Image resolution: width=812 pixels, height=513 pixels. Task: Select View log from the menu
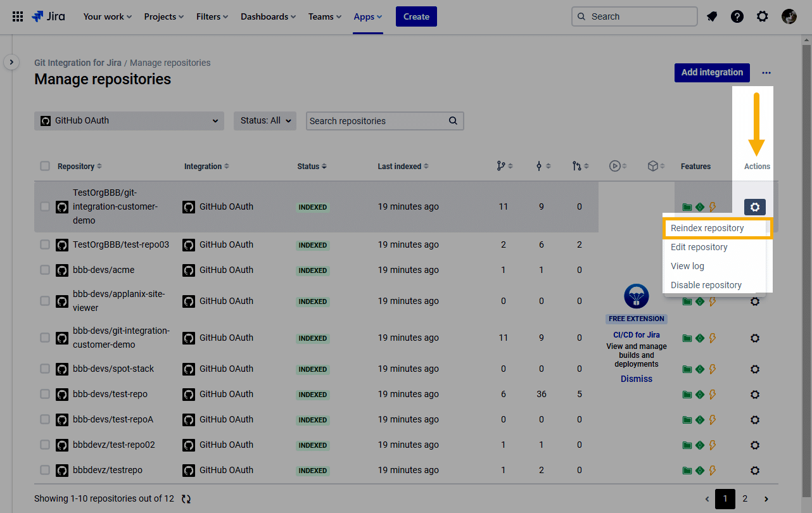pos(714,266)
